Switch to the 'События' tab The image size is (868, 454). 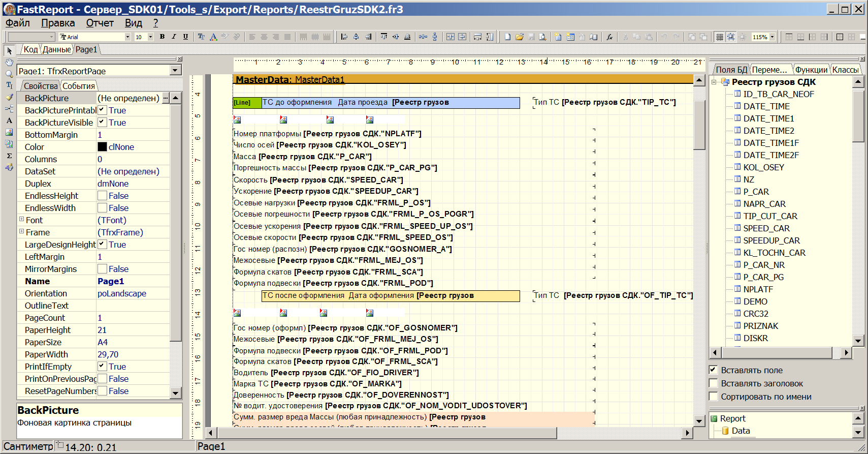point(78,86)
